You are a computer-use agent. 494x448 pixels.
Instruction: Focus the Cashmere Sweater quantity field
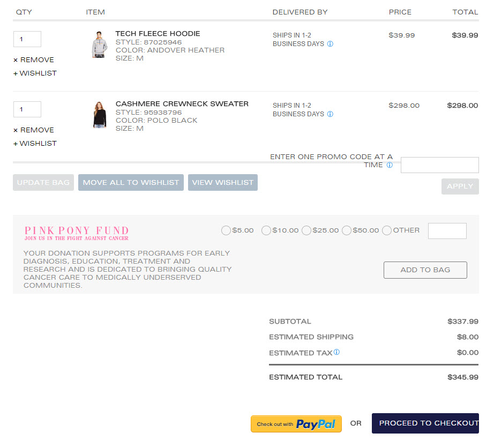coord(27,109)
